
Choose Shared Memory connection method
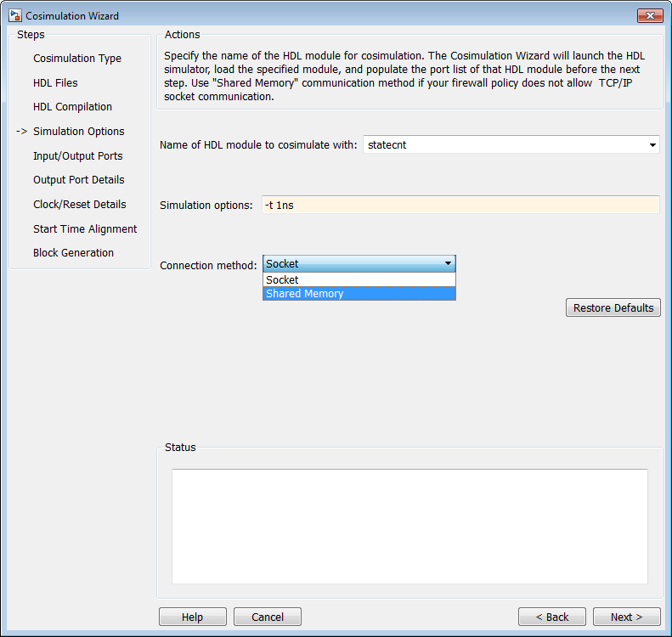pyautogui.click(x=359, y=293)
